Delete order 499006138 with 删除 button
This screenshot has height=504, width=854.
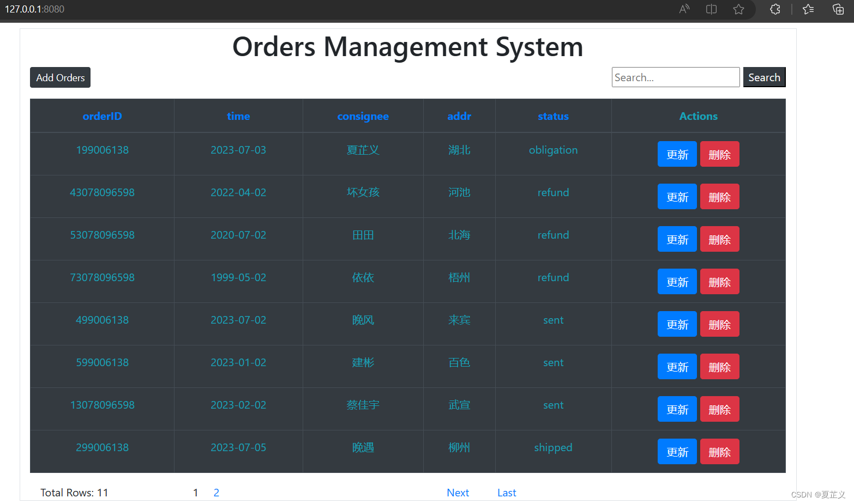(720, 324)
